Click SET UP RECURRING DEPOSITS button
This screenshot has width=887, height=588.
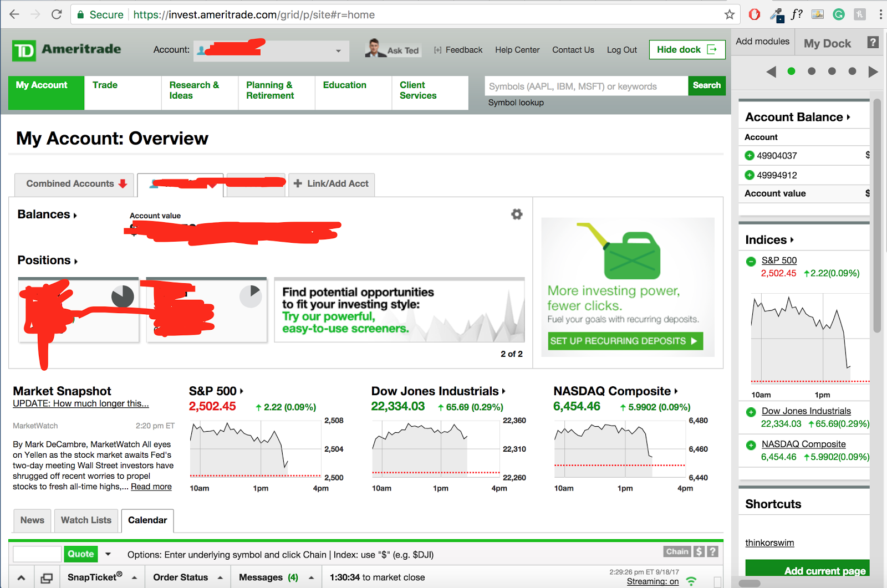tap(625, 341)
